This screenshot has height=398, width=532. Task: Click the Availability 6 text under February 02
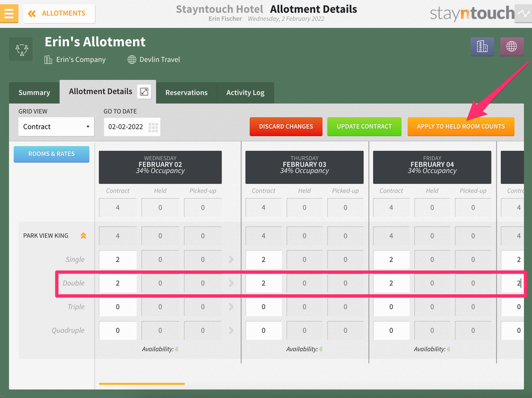(160, 349)
